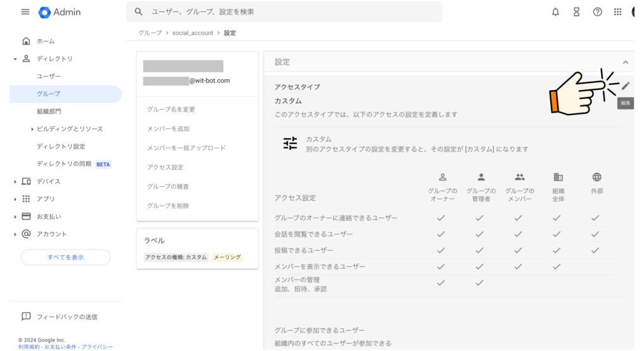Open the hourglass tasks icon
This screenshot has height=351, width=644.
click(576, 12)
